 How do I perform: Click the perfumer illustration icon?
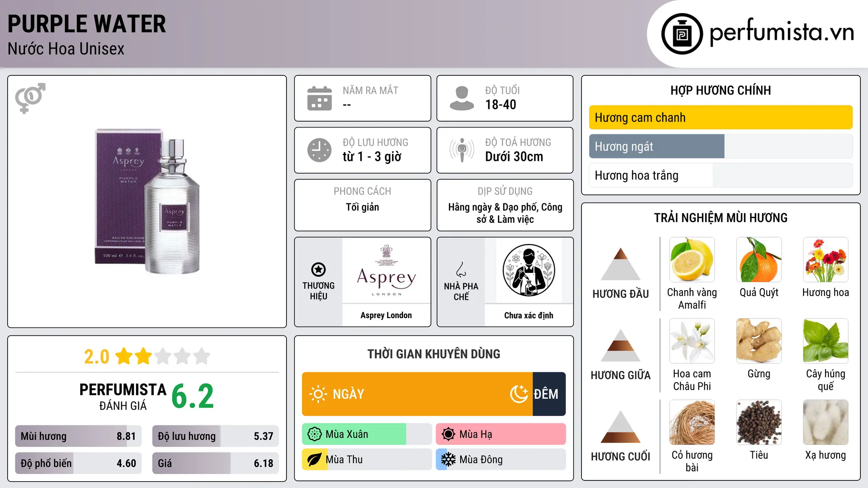tap(529, 270)
